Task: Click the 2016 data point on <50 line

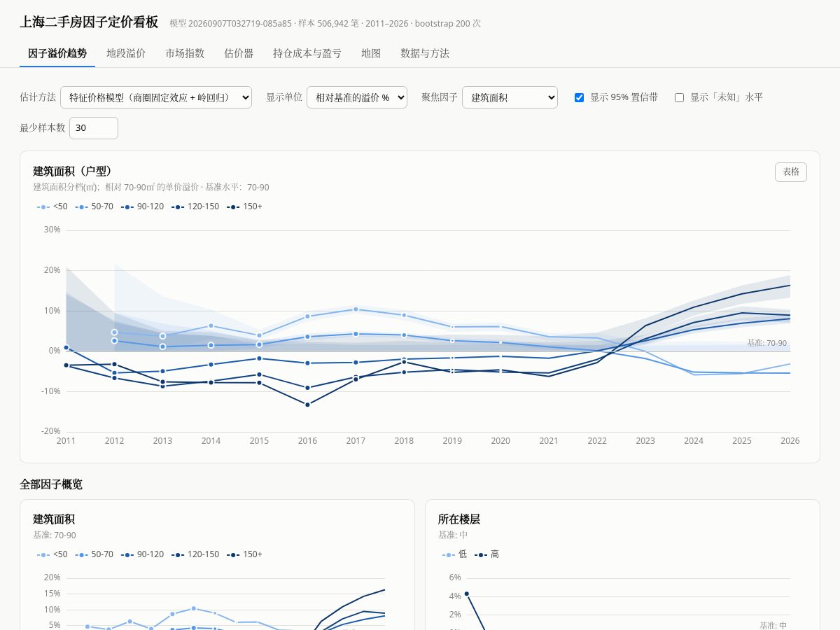Action: (307, 316)
